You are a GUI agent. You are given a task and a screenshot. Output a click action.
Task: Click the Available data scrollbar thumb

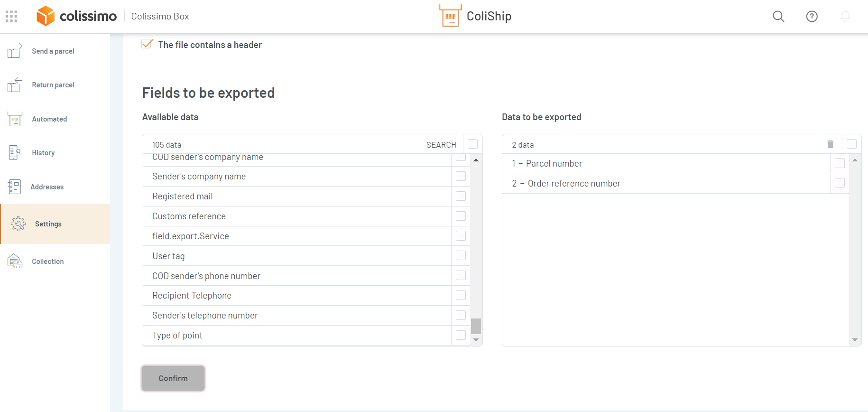[476, 326]
